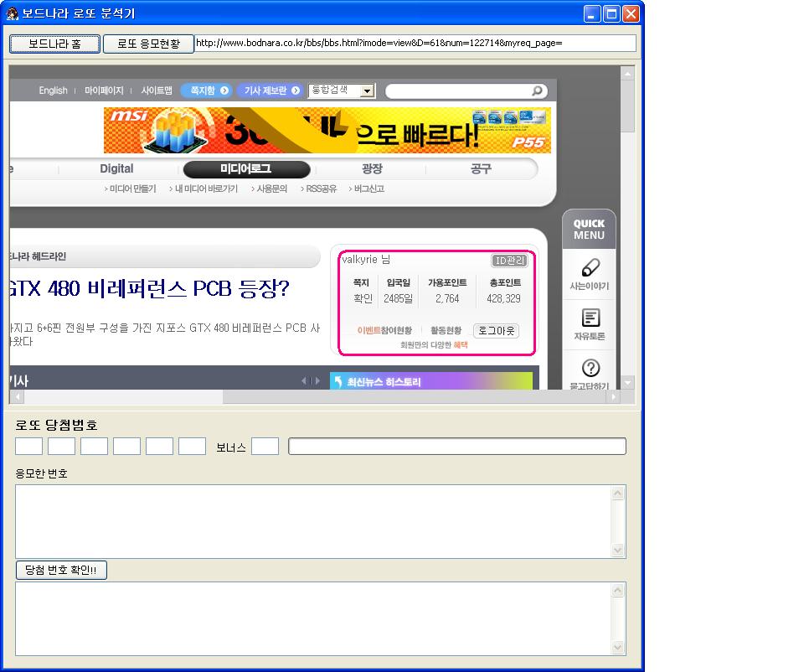Viewport: 804px width, 672px height.
Task: Click the 당첨 번호 확인!! button
Action: [61, 571]
